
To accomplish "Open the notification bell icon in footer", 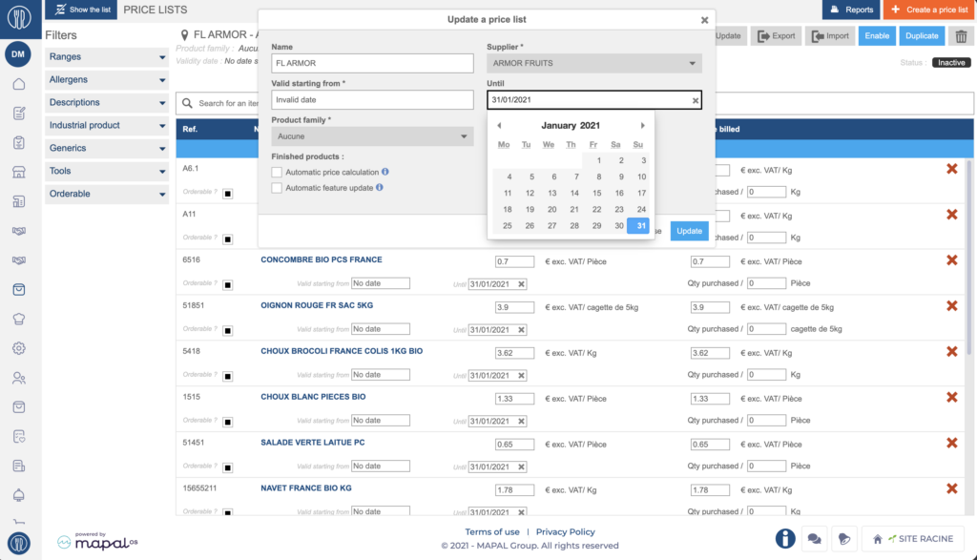I will tap(844, 538).
